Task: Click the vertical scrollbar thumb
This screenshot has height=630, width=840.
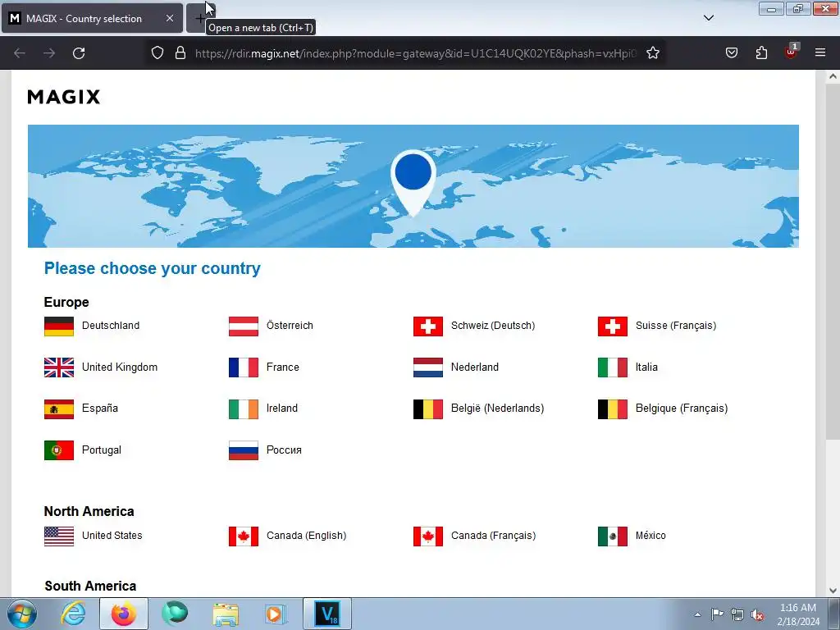Action: coord(833,262)
